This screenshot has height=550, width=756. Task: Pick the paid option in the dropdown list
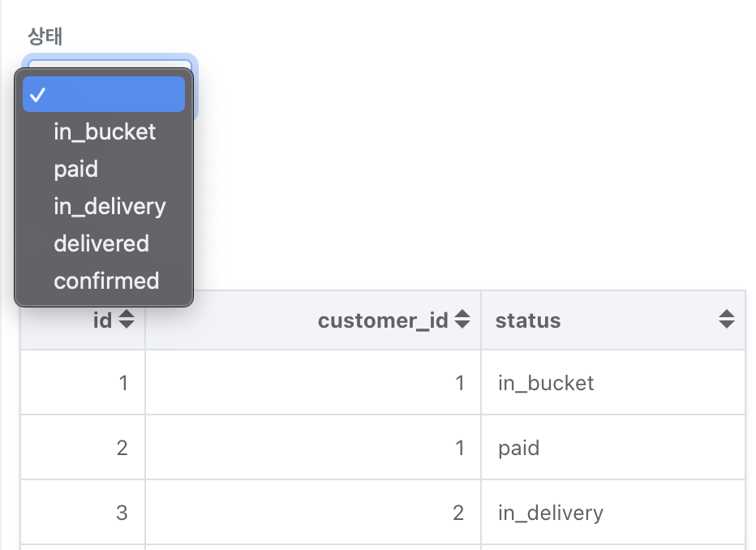click(76, 169)
